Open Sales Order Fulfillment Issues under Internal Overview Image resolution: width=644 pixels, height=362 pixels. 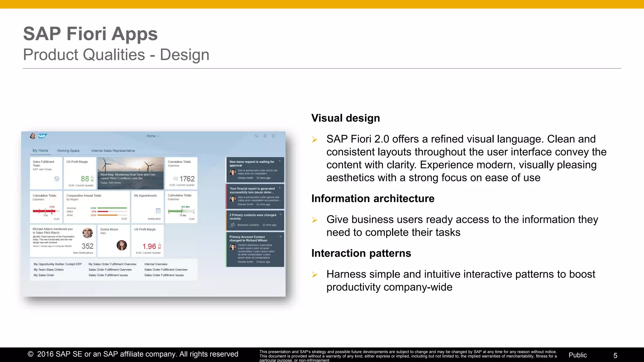164,275
